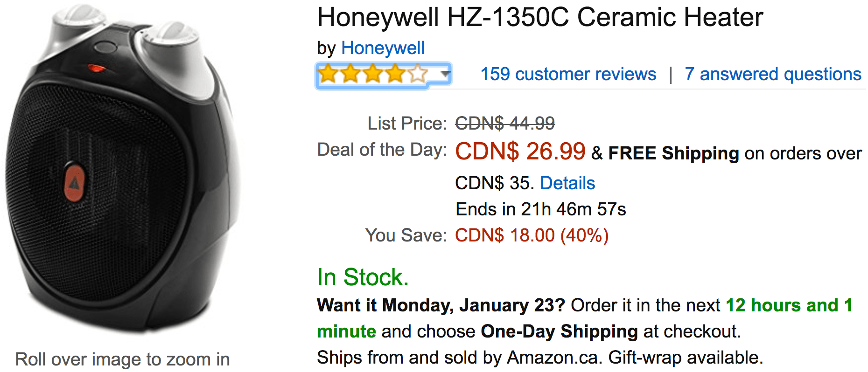Expand the star rating breakdown arrow
Viewport: 868px width, 372px height.
(x=446, y=73)
